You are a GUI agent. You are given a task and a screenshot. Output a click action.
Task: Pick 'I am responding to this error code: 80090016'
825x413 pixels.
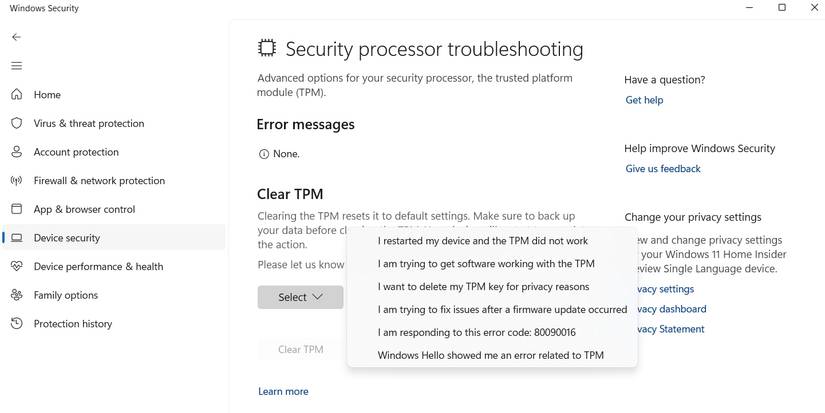point(477,332)
